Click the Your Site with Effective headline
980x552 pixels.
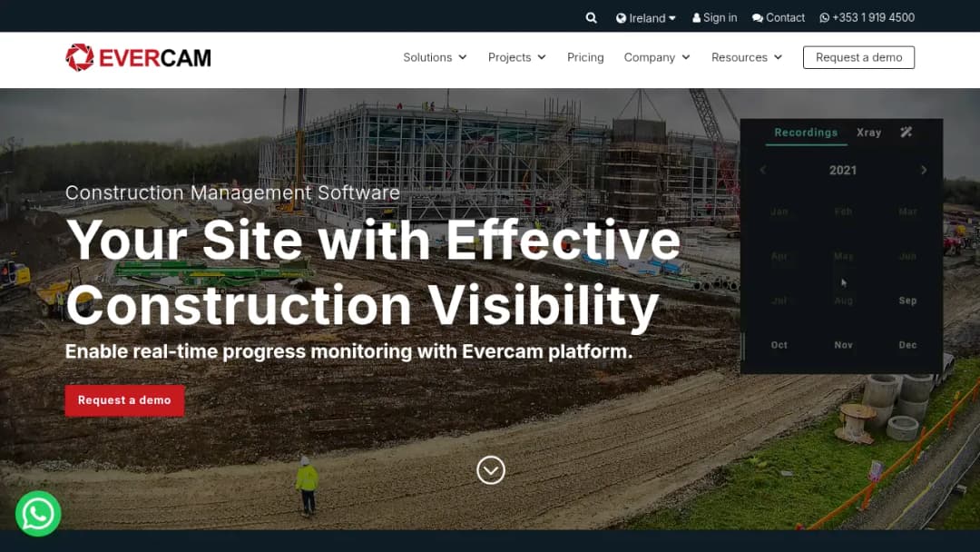coord(373,240)
